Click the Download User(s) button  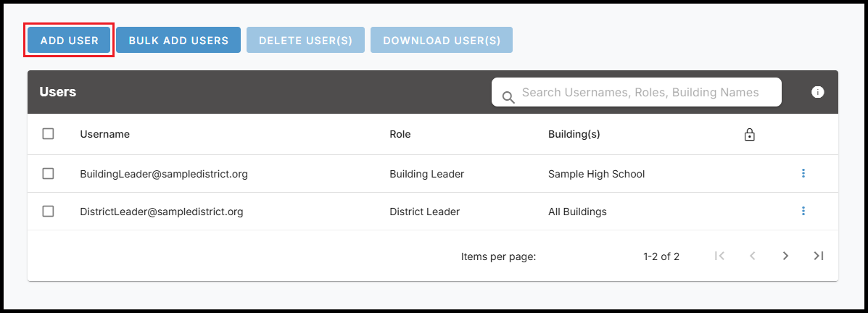point(441,41)
